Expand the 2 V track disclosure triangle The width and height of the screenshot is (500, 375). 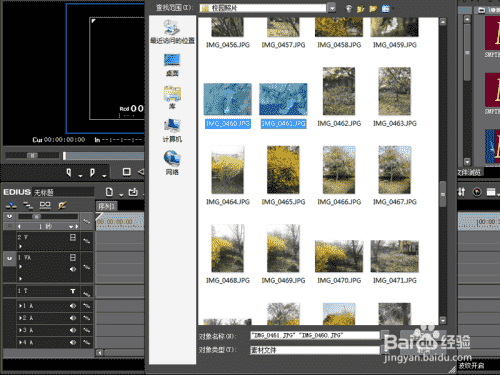(x=21, y=246)
